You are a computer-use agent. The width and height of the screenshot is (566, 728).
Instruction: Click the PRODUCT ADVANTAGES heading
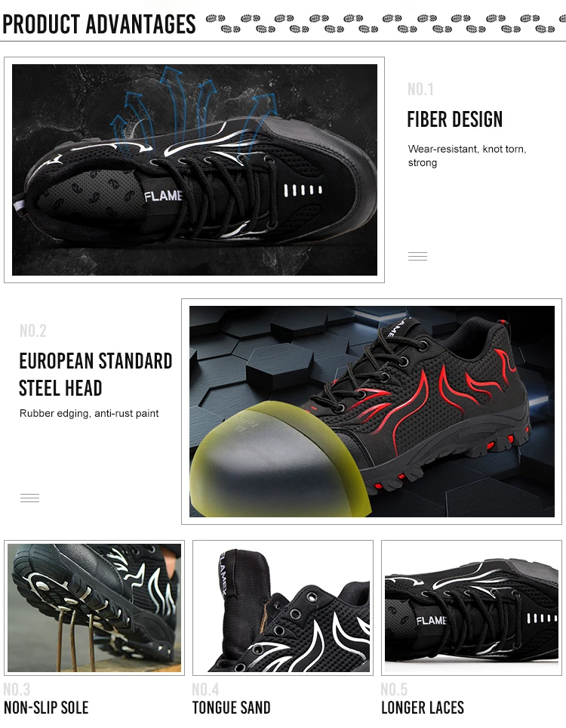click(x=99, y=25)
